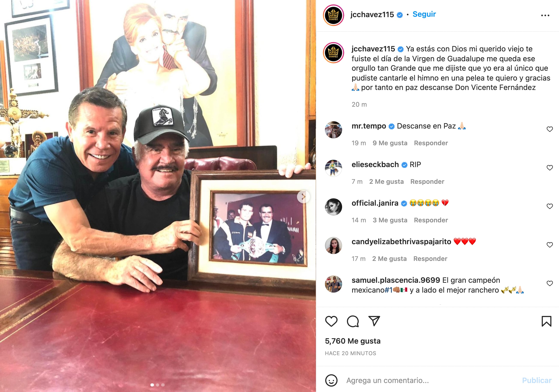The width and height of the screenshot is (559, 392).
Task: Open the jcchavez115 profile picture in header
Action: 333,15
